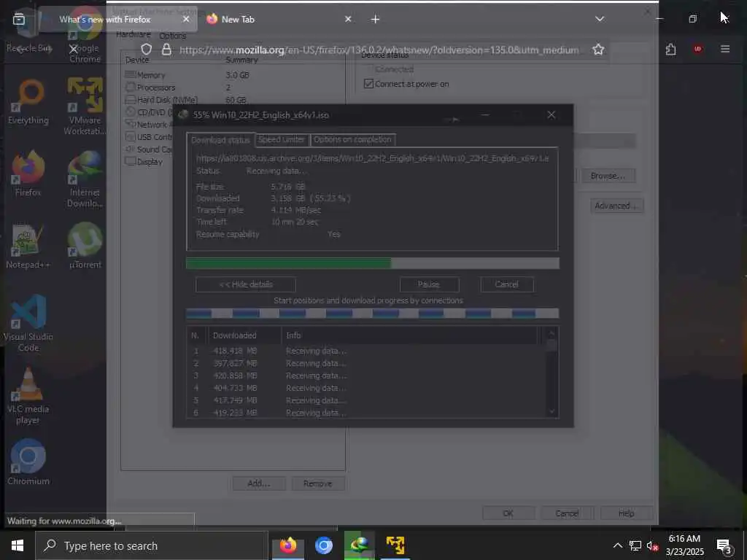Open Chrome from the taskbar
The width and height of the screenshot is (747, 560).
pyautogui.click(x=323, y=545)
